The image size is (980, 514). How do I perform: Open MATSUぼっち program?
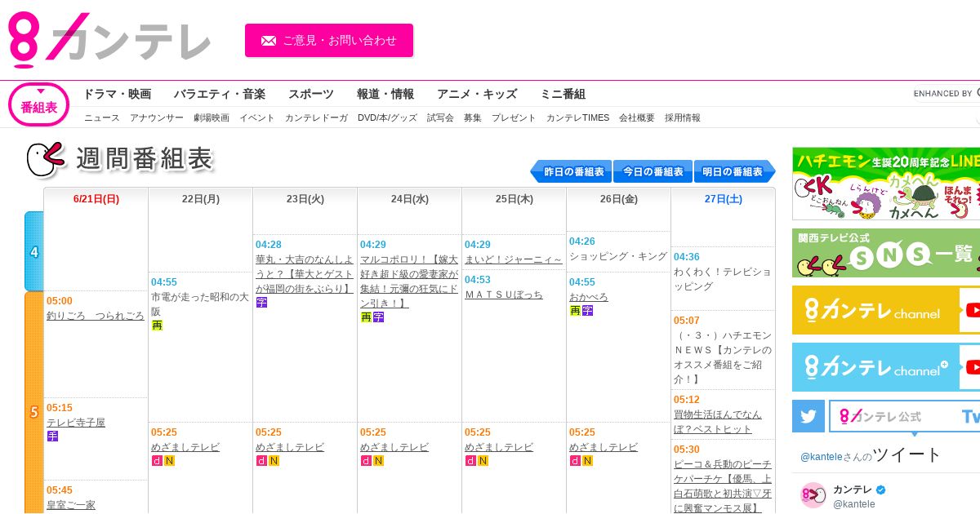(504, 295)
